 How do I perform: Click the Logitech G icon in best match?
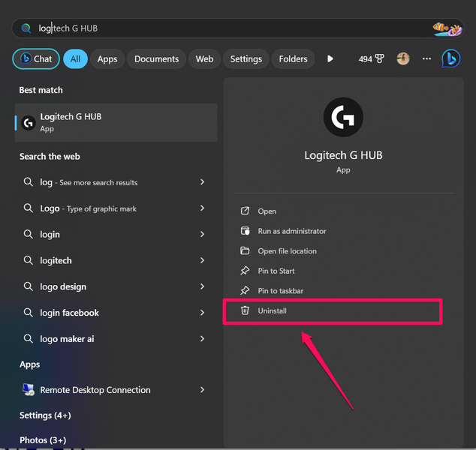tap(29, 123)
